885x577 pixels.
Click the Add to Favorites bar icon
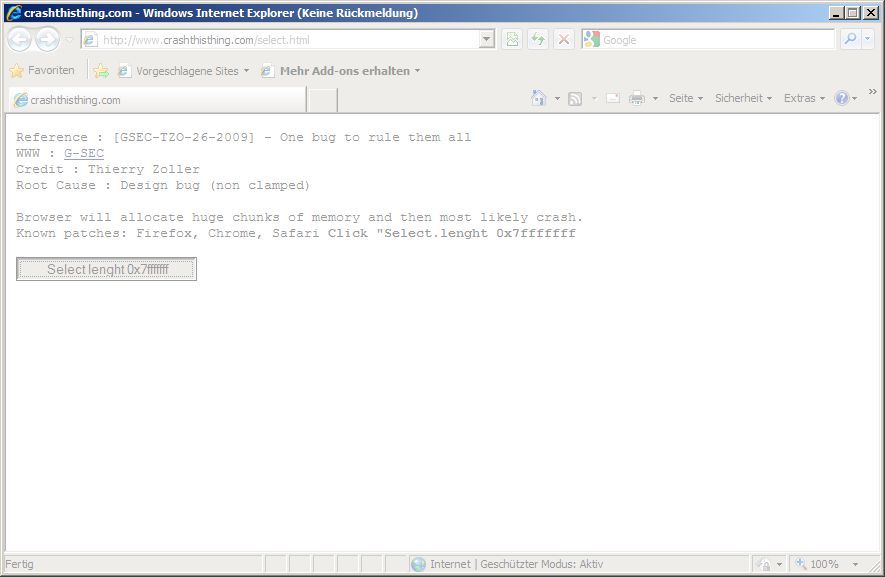[101, 71]
